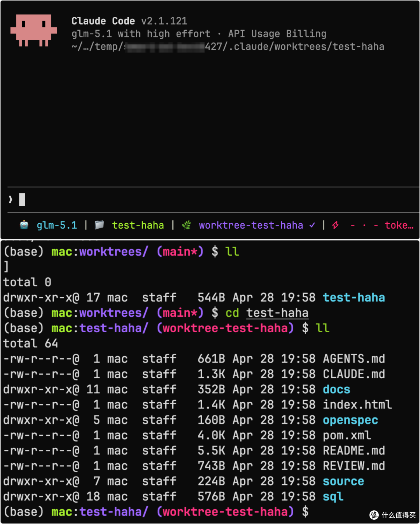Click the 'README.md' file name
Image resolution: width=420 pixels, height=524 pixels.
pos(354,450)
